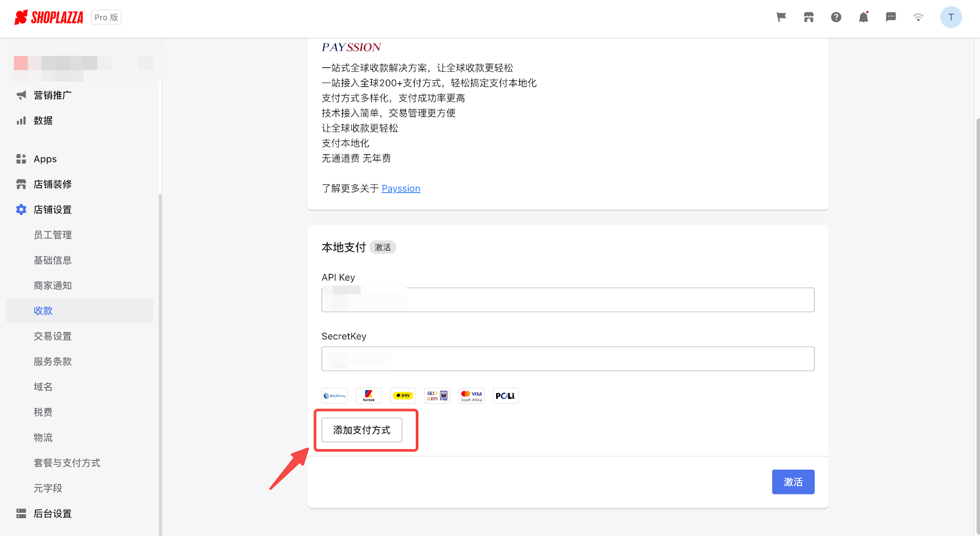Click the blue 激活 button
Image resolution: width=980 pixels, height=536 pixels.
click(793, 482)
